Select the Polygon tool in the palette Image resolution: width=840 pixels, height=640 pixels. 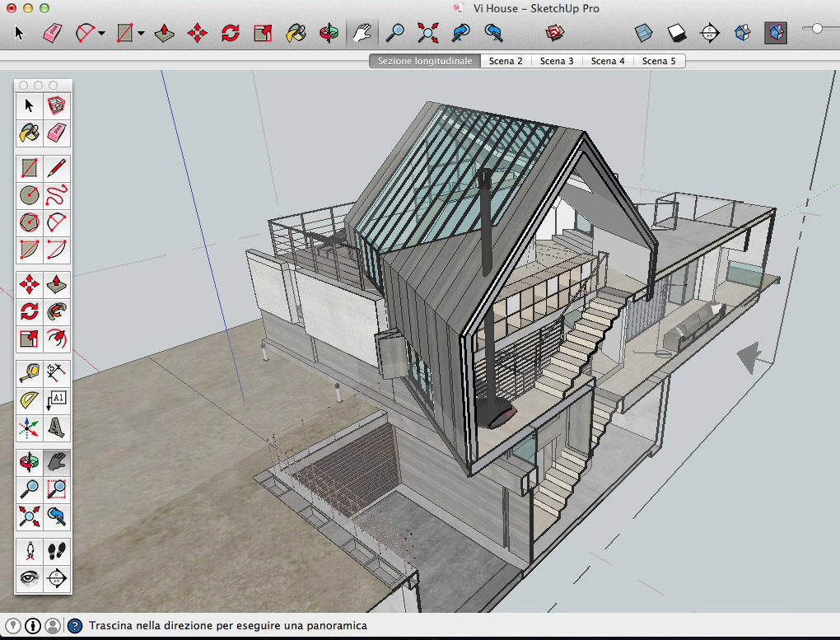click(x=30, y=222)
